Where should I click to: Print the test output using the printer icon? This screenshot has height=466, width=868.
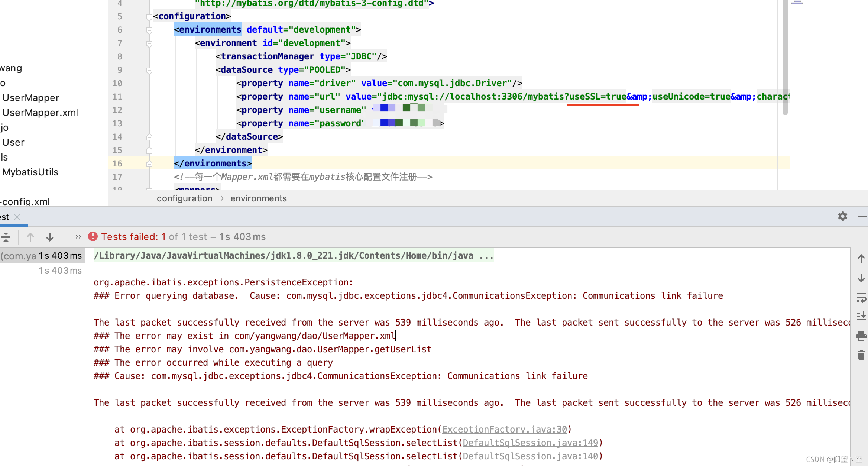pyautogui.click(x=862, y=336)
